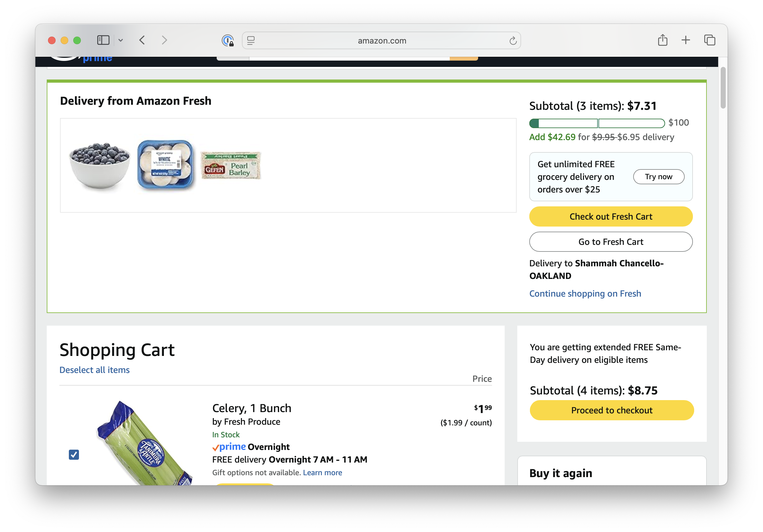Click the amazon.com address bar
This screenshot has height=532, width=763.
(381, 40)
